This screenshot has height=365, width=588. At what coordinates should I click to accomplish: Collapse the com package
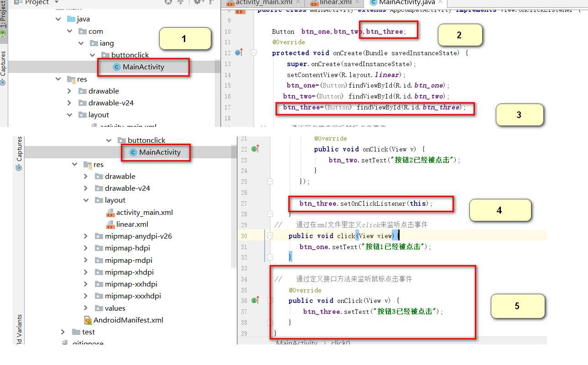[x=69, y=31]
